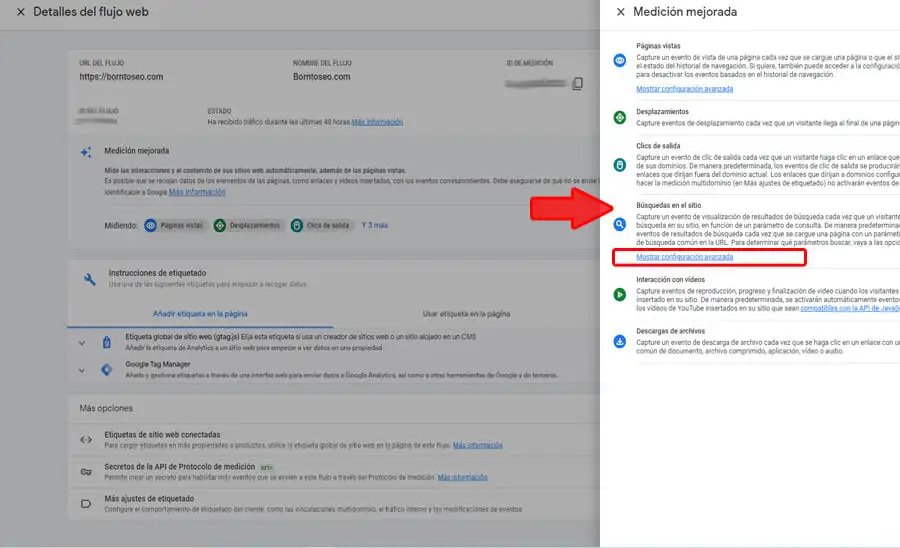The image size is (900, 548).
Task: Click the stream name Borntoseo.com
Action: pyautogui.click(x=321, y=77)
